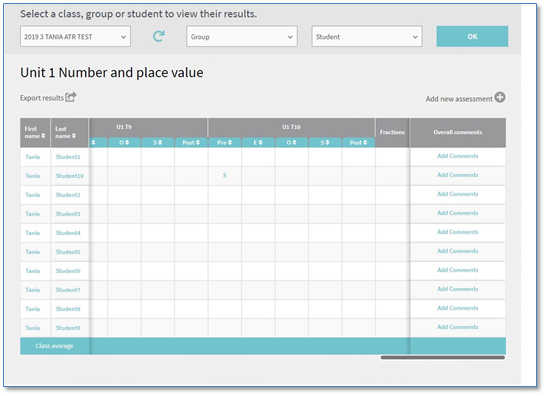The width and height of the screenshot is (546, 396).
Task: Sort by the U1 T9 S column
Action: pos(157,142)
